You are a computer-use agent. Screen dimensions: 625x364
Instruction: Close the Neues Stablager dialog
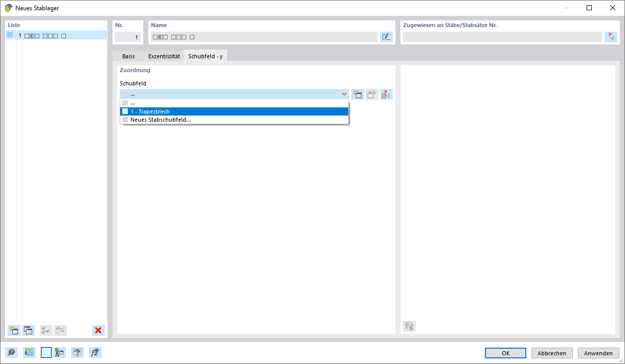coord(613,8)
